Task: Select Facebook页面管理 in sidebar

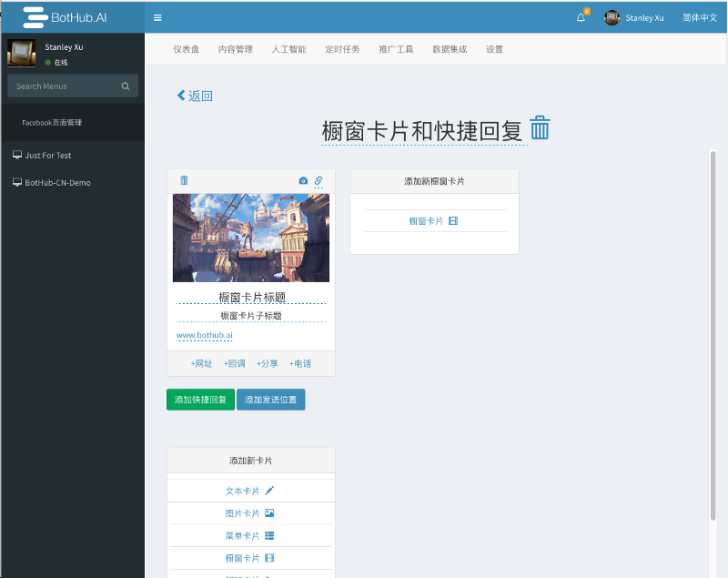Action: pyautogui.click(x=52, y=123)
